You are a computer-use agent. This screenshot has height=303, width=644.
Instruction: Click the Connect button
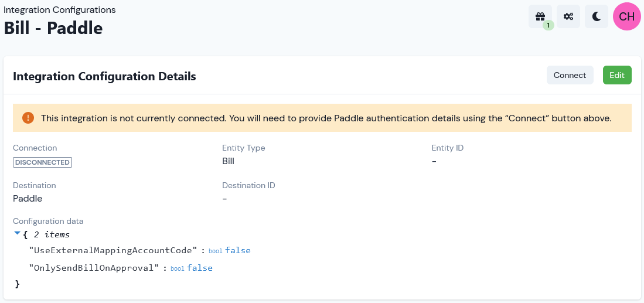coord(570,75)
